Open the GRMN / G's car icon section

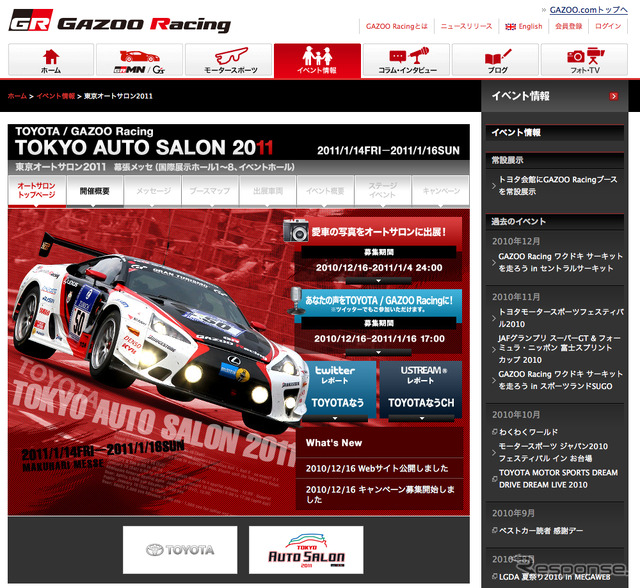click(x=139, y=60)
